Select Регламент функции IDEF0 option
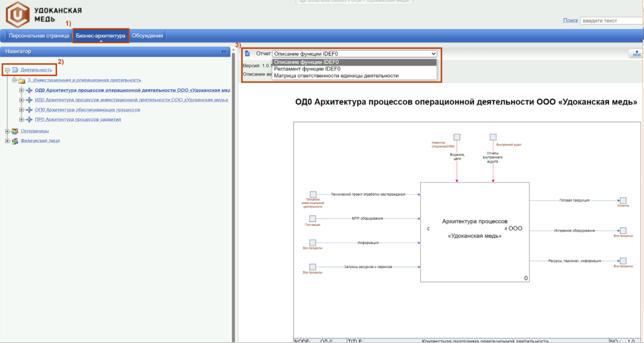Screen dimensions: 644x343 (x=307, y=69)
